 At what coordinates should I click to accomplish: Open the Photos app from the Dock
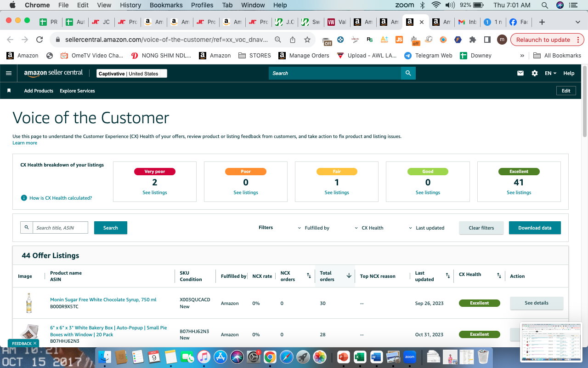pos(319,356)
